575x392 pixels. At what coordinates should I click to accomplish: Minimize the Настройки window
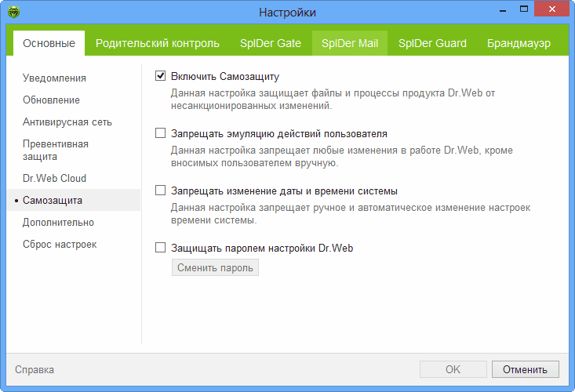(x=503, y=10)
